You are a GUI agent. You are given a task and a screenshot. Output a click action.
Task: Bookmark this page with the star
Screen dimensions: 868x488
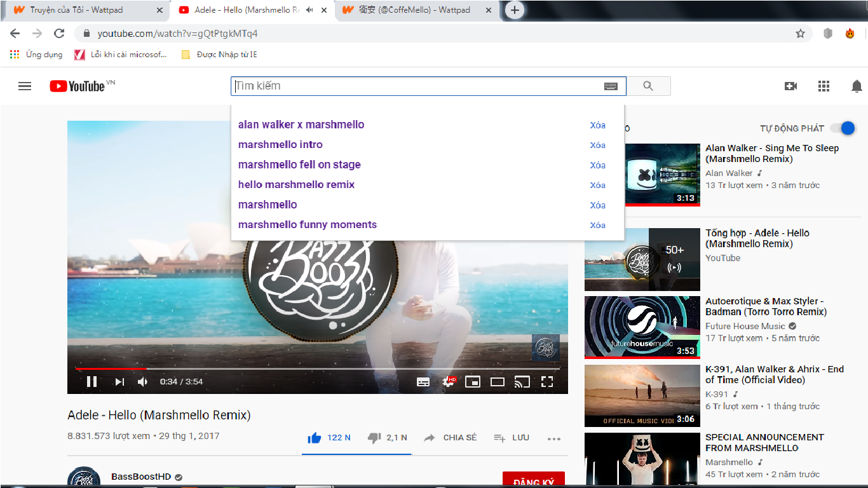800,34
